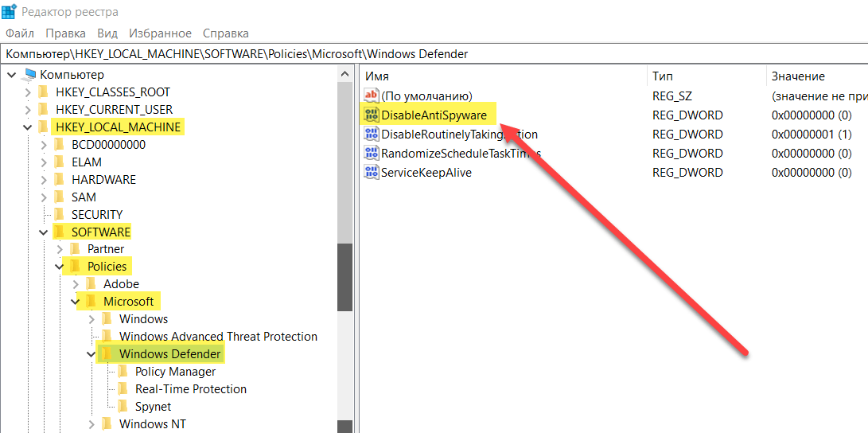Click the HKEY_CURRENT_USER folder icon
Viewport: 868px width, 433px height.
[43, 110]
